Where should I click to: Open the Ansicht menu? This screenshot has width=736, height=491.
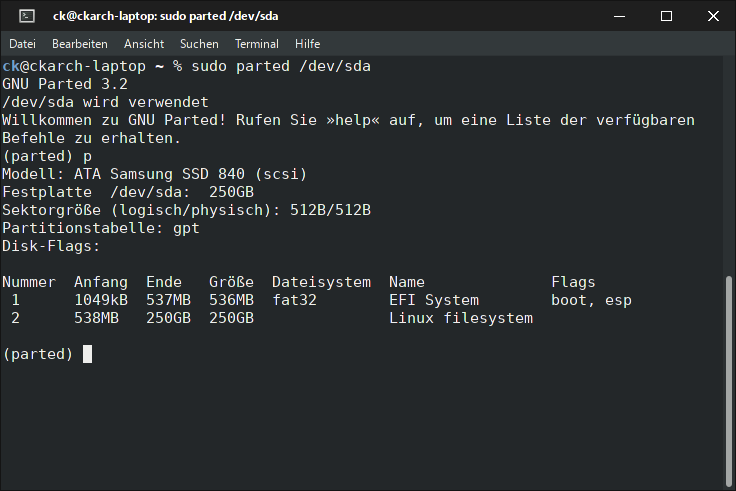pyautogui.click(x=144, y=44)
